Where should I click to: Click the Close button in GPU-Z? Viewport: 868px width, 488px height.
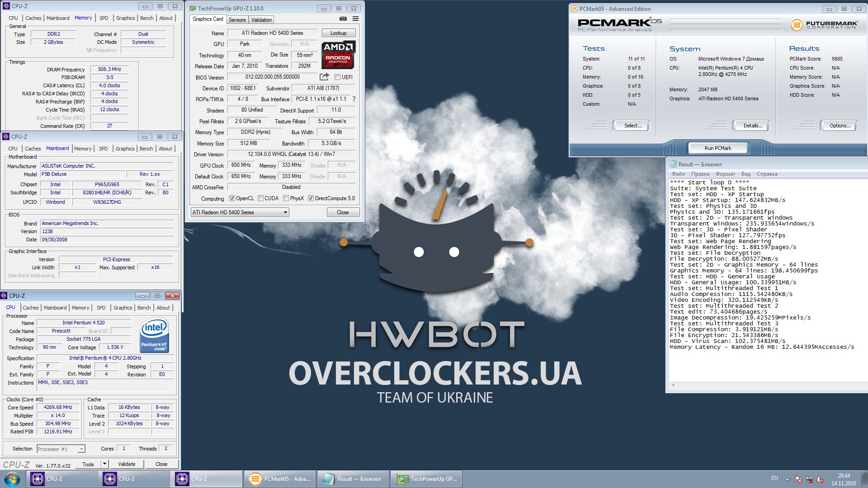coord(343,212)
